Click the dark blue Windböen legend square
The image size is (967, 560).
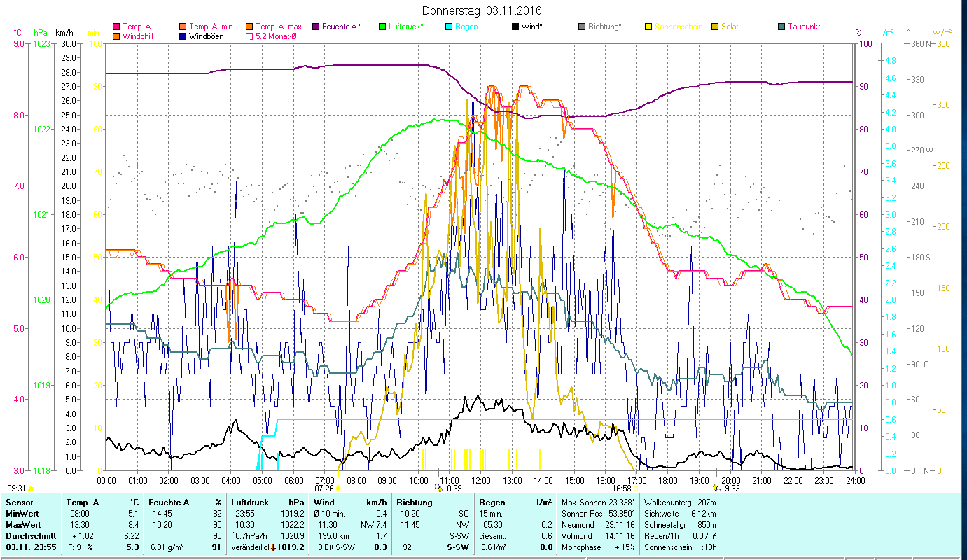(x=183, y=36)
